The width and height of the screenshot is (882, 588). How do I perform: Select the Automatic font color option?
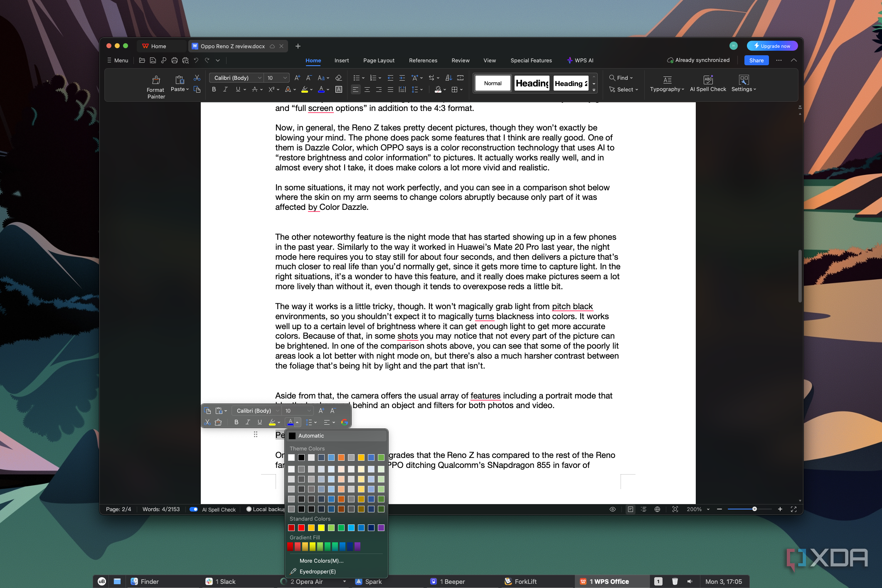(x=336, y=435)
